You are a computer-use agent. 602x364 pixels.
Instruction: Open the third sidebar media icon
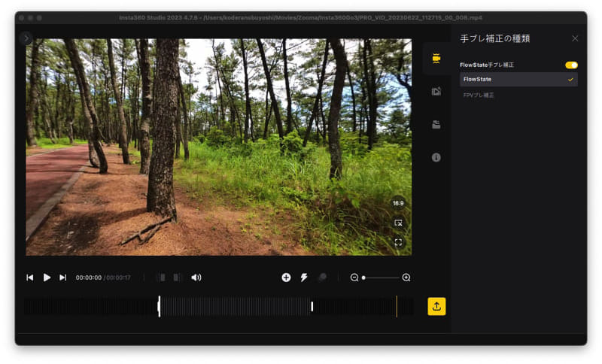pyautogui.click(x=436, y=124)
